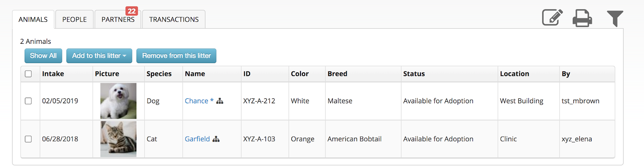Click litter hierarchy icon next to Chance
This screenshot has width=644, height=168.
click(x=220, y=101)
